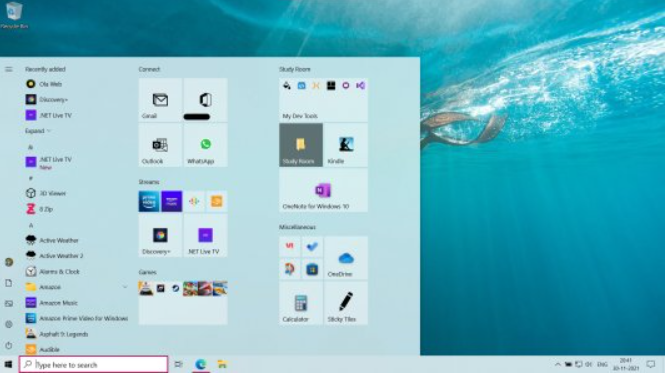This screenshot has height=374, width=665.
Task: Open the Power button in Start sidebar
Action: point(9,345)
